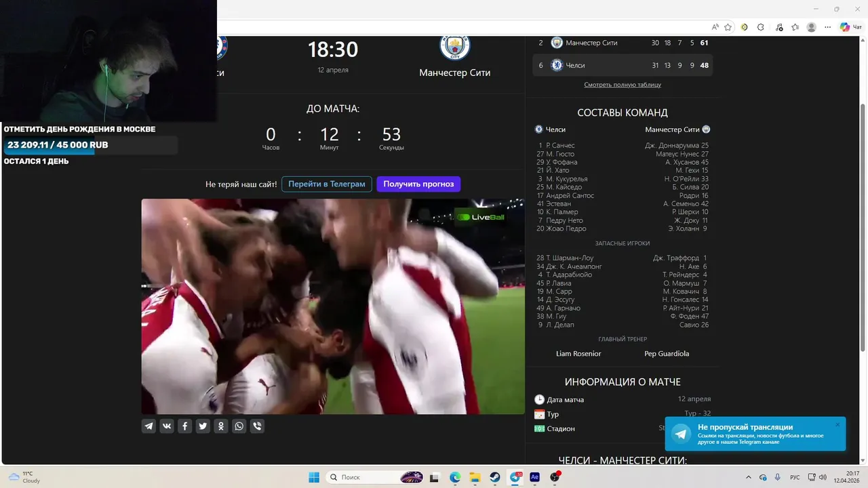Share the match on Odnoklassniki

(221, 426)
